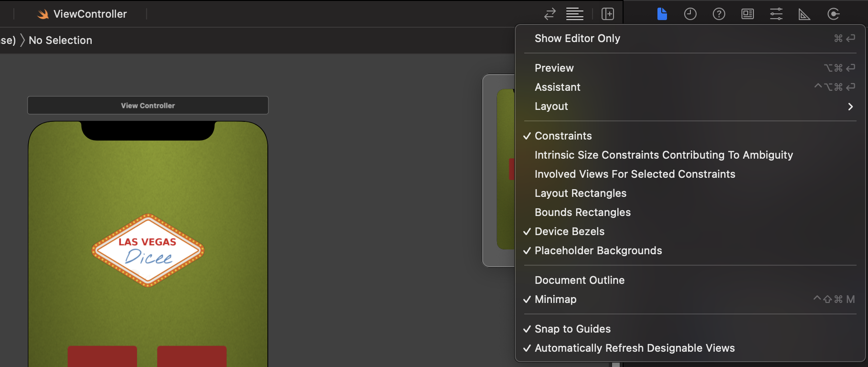The image size is (868, 367).
Task: Click the minimap preview on canvas
Action: click(x=499, y=170)
